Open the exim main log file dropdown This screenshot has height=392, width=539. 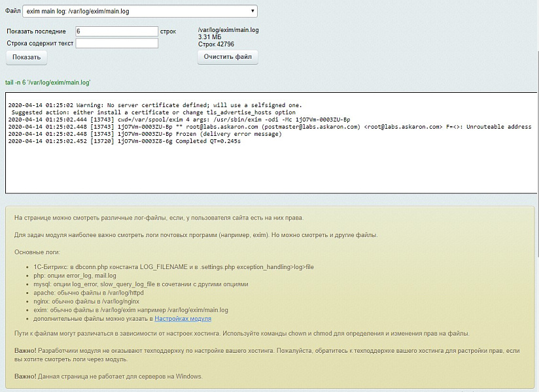[139, 11]
